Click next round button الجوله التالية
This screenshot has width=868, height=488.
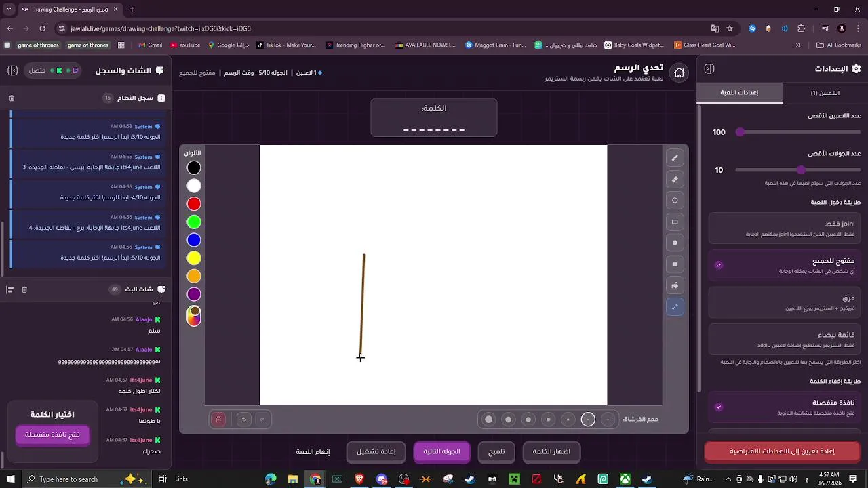point(441,452)
